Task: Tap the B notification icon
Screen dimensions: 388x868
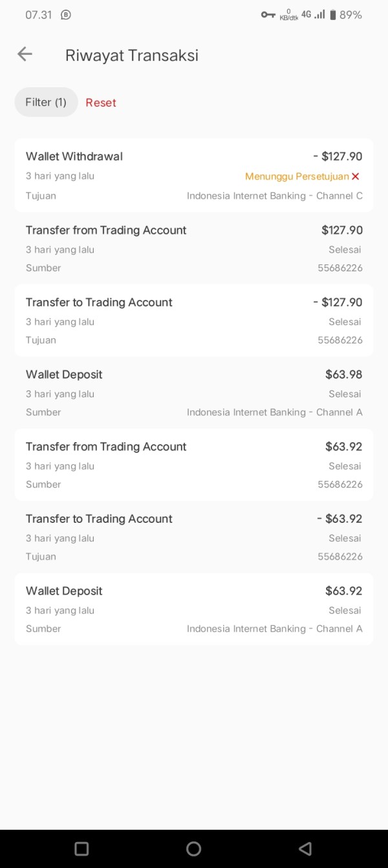Action: 66,15
